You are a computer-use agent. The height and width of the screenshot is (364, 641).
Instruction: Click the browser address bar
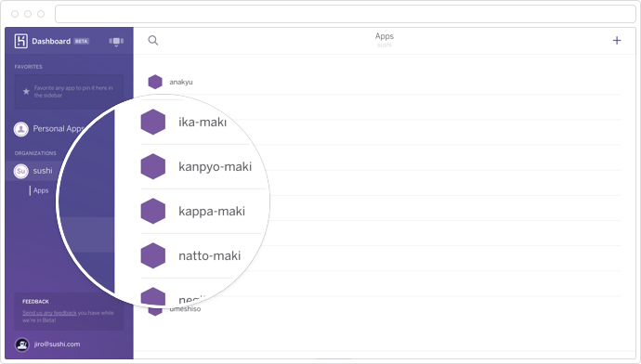pos(345,14)
